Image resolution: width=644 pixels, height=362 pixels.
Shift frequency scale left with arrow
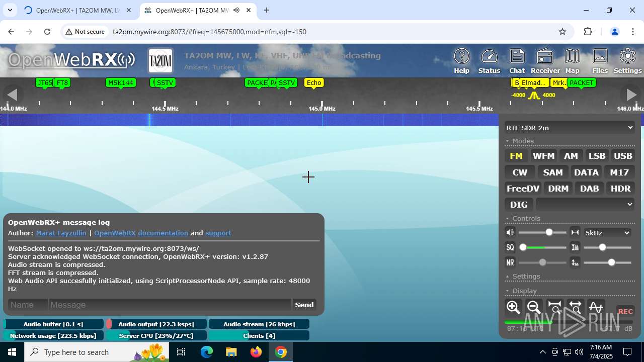pos(12,95)
